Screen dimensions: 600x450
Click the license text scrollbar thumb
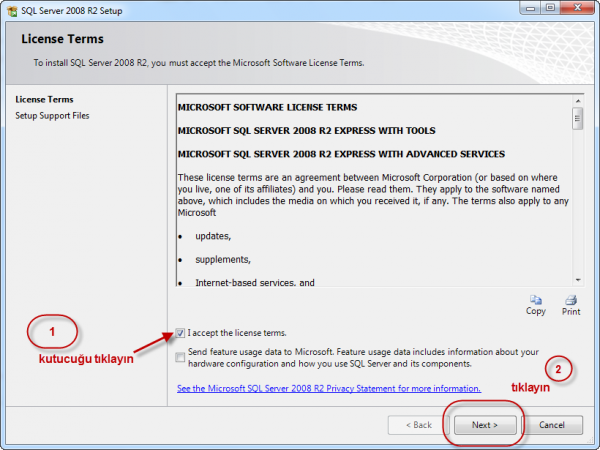point(578,119)
